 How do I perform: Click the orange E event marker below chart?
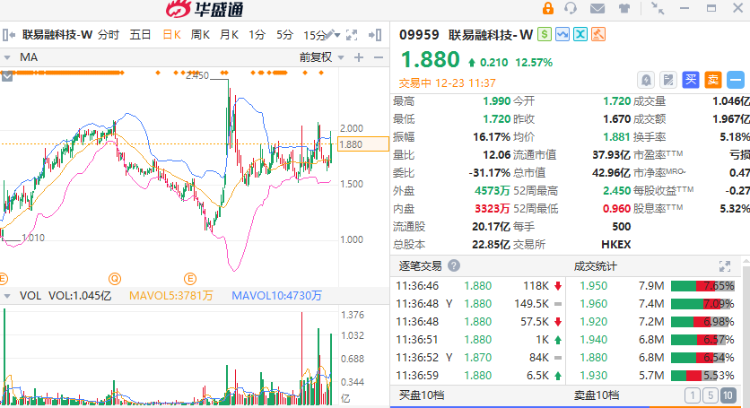(x=190, y=278)
